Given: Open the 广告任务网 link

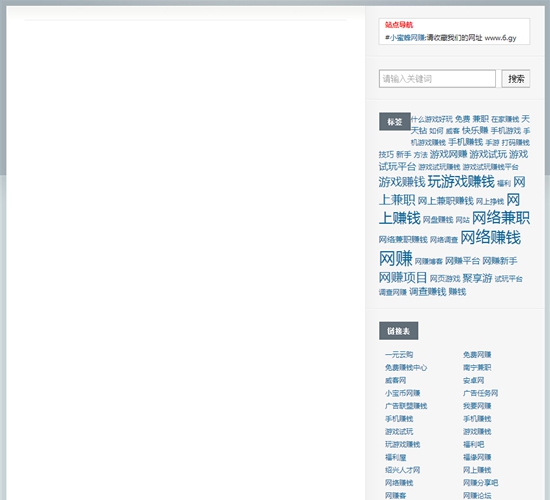Looking at the screenshot, I should click(480, 393).
